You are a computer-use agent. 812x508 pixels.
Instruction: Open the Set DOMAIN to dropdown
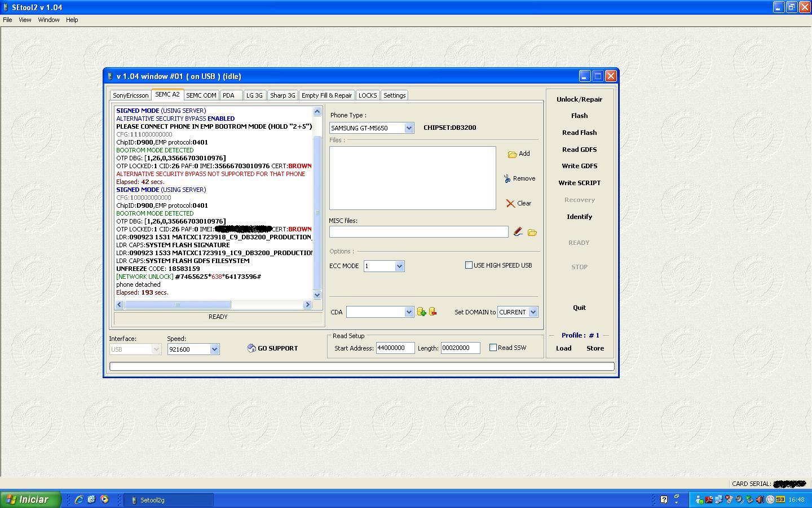pyautogui.click(x=533, y=312)
